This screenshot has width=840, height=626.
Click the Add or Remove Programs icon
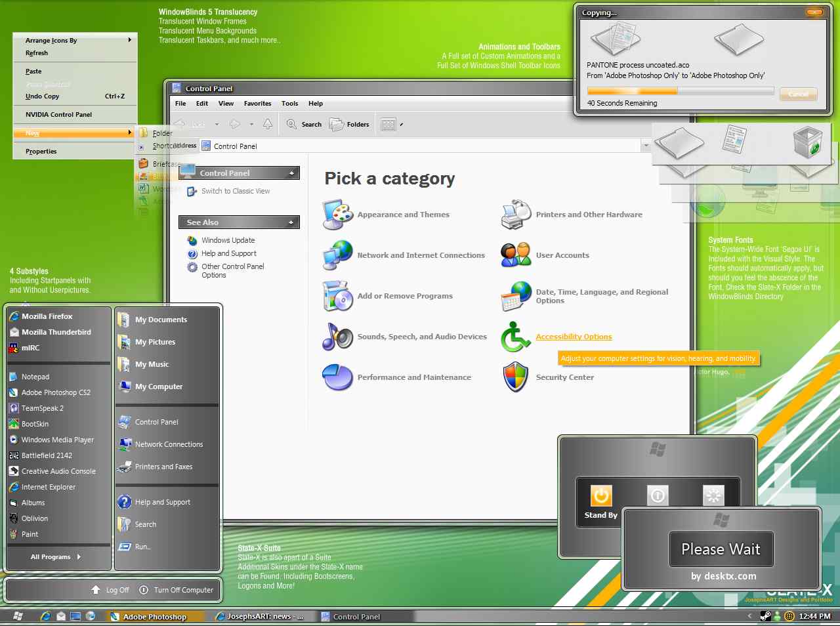tap(338, 296)
